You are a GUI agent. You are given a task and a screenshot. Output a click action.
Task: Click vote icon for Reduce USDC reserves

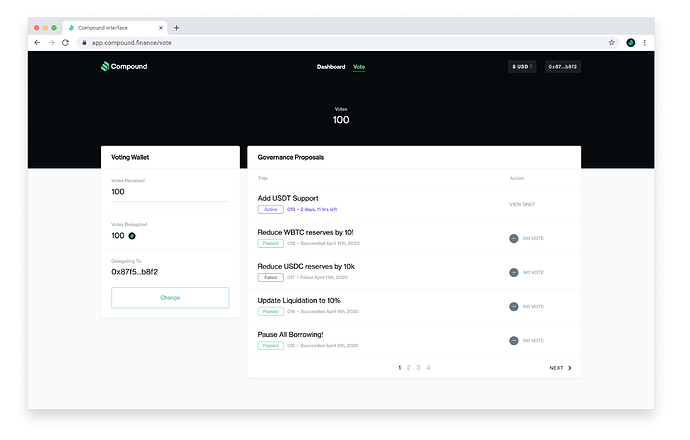point(514,272)
